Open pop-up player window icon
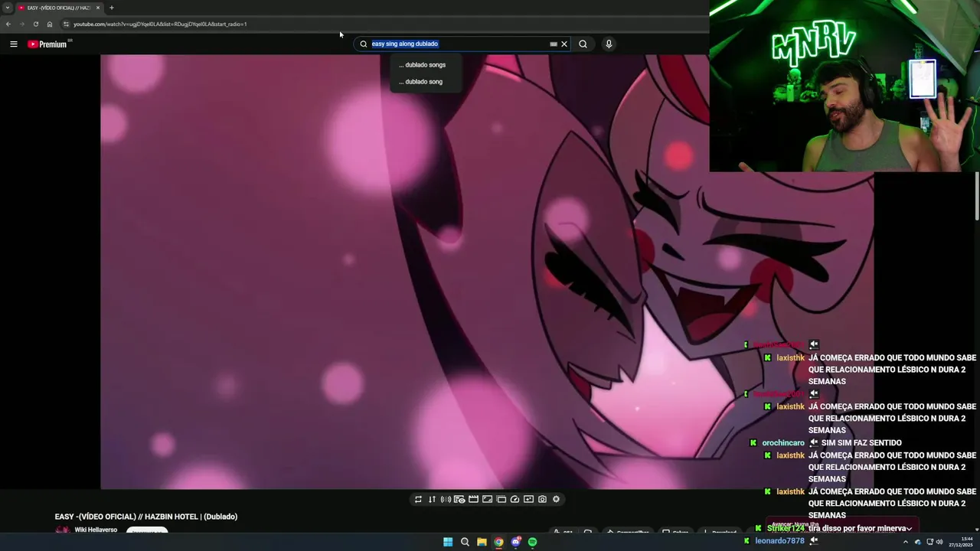Screen dimensions: 980x551 pos(501,499)
